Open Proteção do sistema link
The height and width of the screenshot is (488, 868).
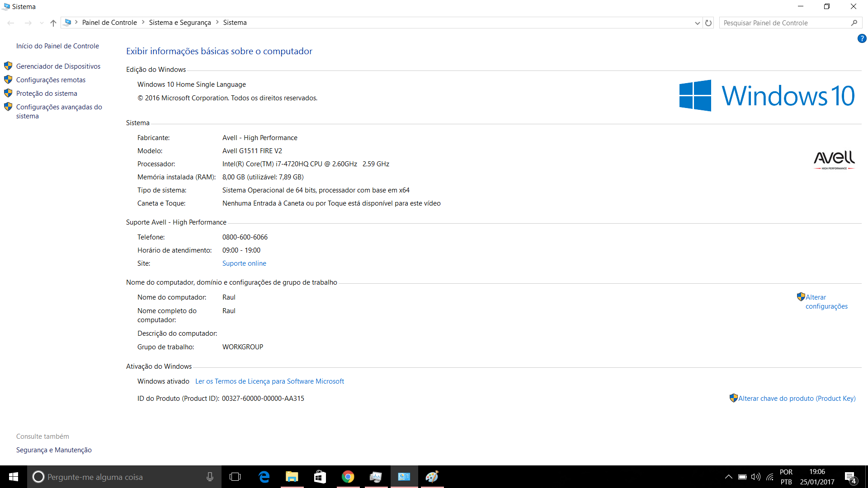(x=47, y=93)
